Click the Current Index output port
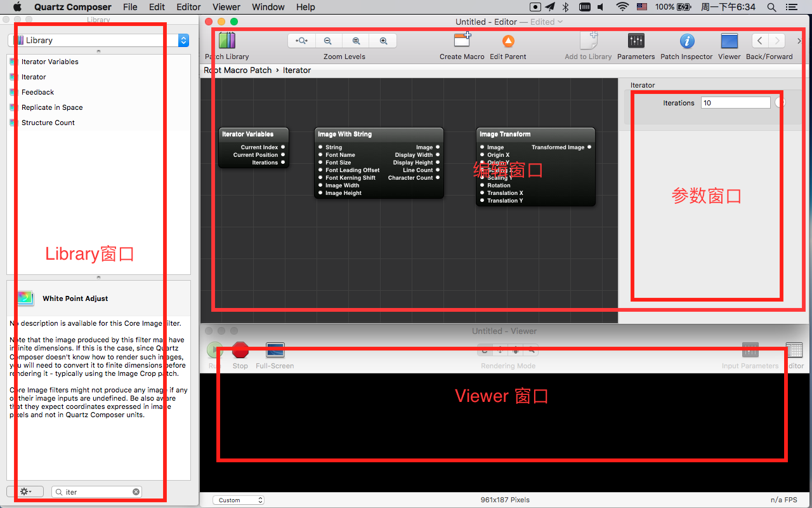The width and height of the screenshot is (812, 508). (x=283, y=147)
